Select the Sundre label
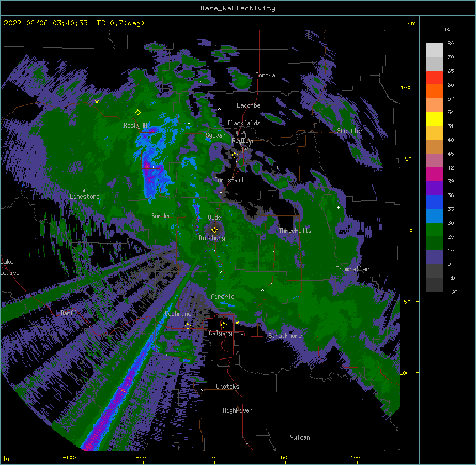This screenshot has width=476, height=465. pos(161,216)
